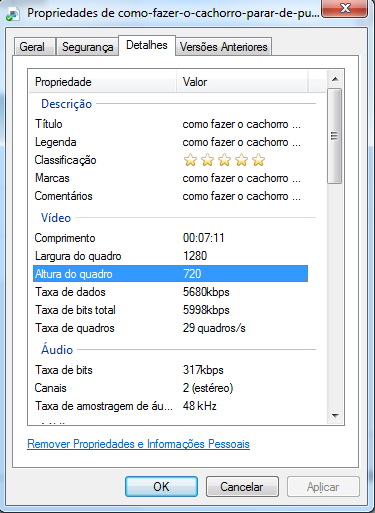Select the Título property row

[170, 124]
